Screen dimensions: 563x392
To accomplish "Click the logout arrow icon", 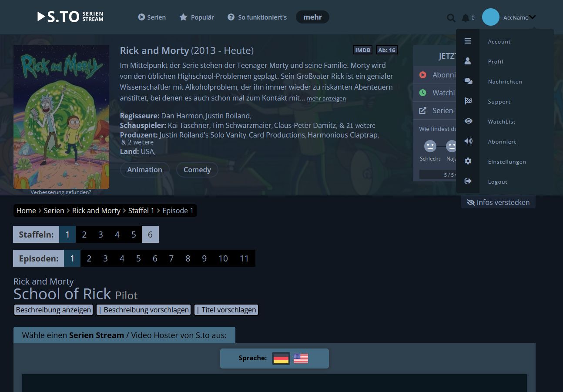I will 468,181.
